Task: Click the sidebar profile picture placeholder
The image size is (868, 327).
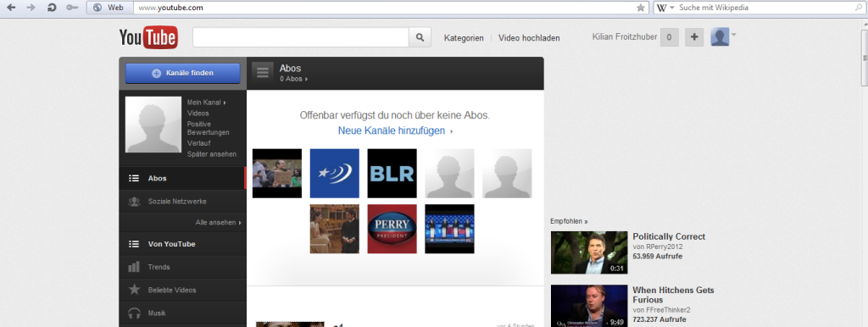Action: tap(153, 125)
